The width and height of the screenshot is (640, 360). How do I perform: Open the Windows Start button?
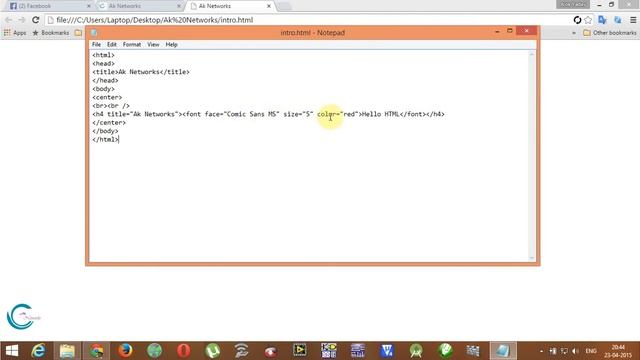(x=12, y=351)
